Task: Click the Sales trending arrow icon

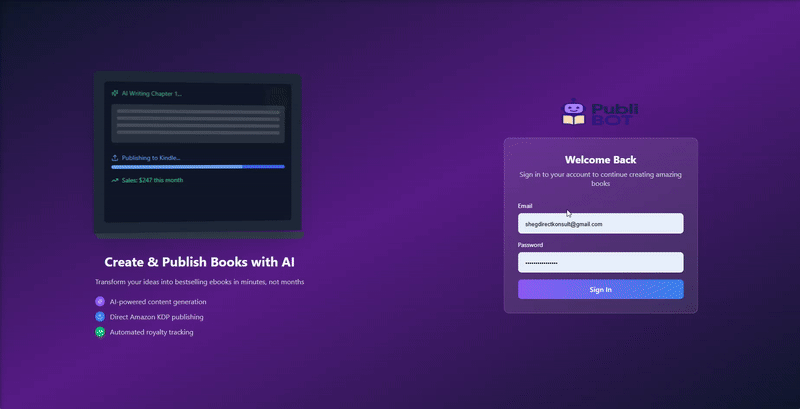Action: (115, 180)
